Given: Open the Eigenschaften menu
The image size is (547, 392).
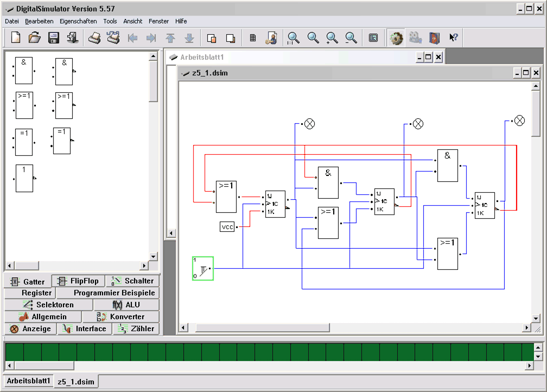Looking at the screenshot, I should click(x=78, y=21).
